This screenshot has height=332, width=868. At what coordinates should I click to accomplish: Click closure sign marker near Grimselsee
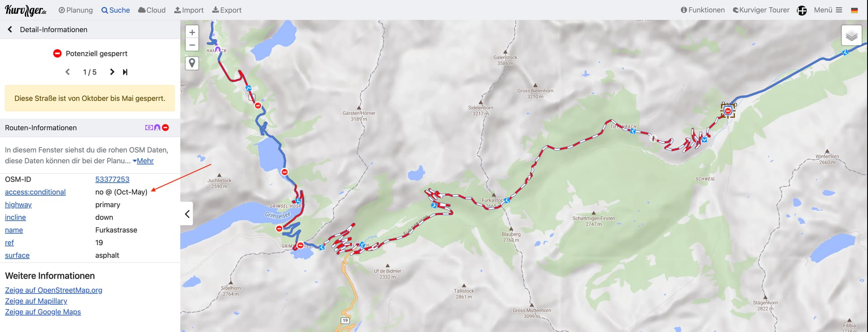tap(279, 229)
